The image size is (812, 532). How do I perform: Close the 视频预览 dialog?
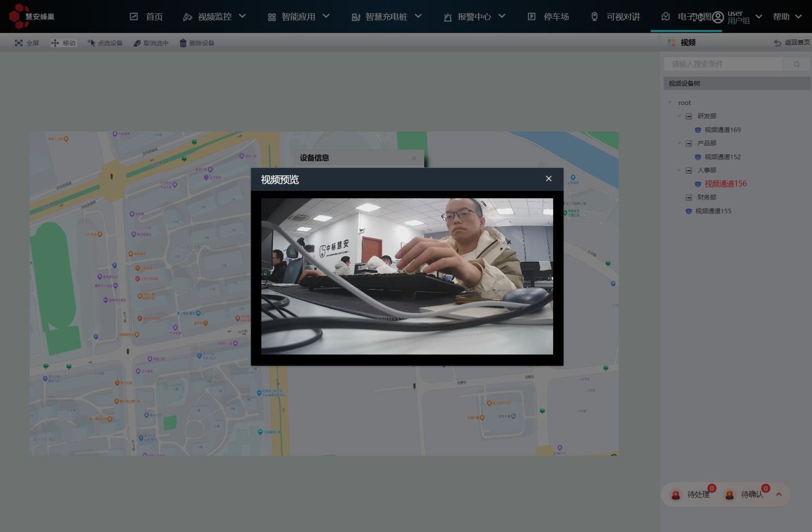point(549,179)
